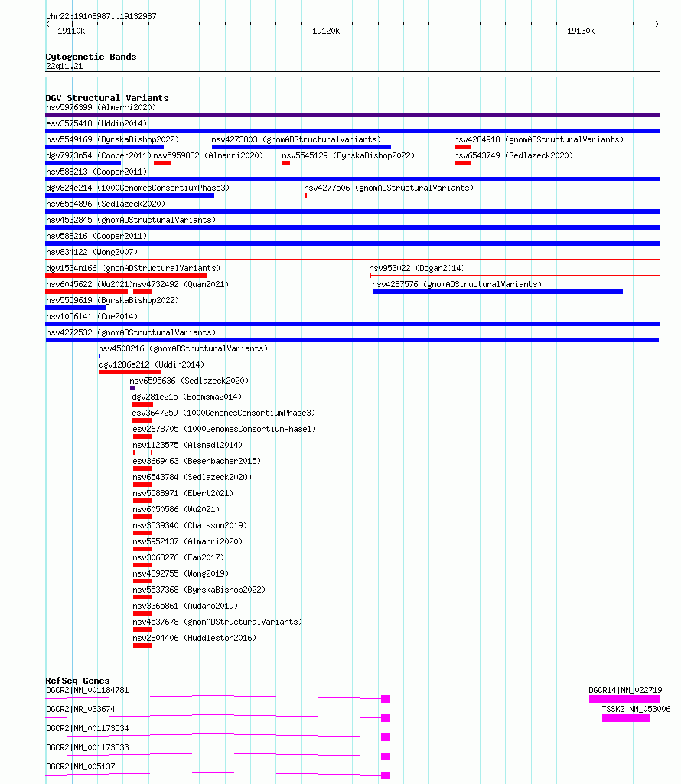Viewport: 681px width, 784px height.
Task: Click nsv6554896 (Sedlazeck2020) label
Action: tap(106, 204)
